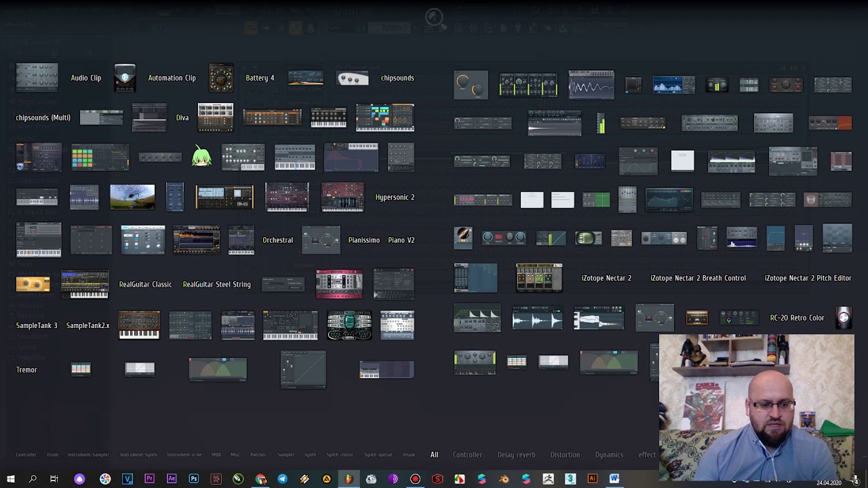Image resolution: width=868 pixels, height=488 pixels.
Task: Open Telegram from the taskbar
Action: [282, 479]
